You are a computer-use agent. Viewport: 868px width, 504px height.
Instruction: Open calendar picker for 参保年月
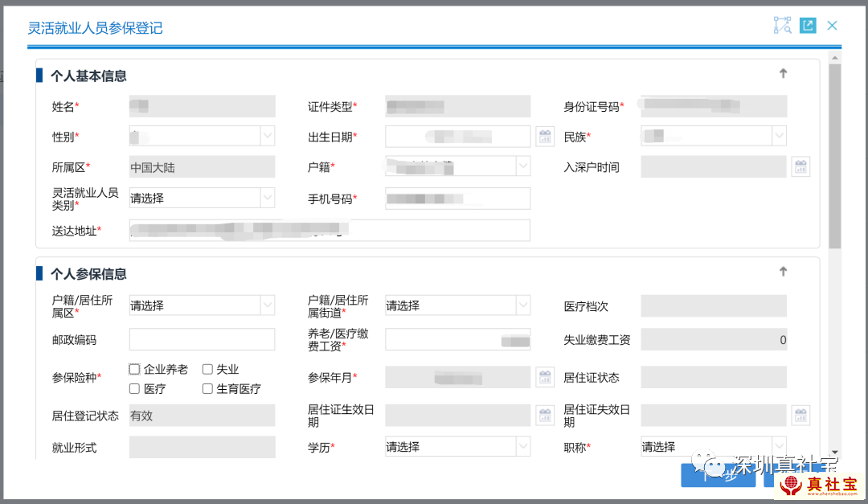(x=545, y=377)
